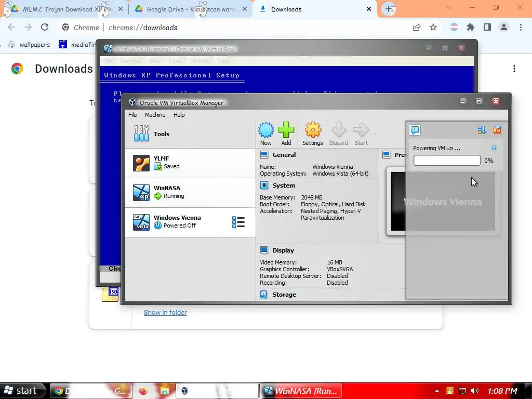Open the Storage section header
Viewport: 532px width, 399px height.
(x=284, y=295)
